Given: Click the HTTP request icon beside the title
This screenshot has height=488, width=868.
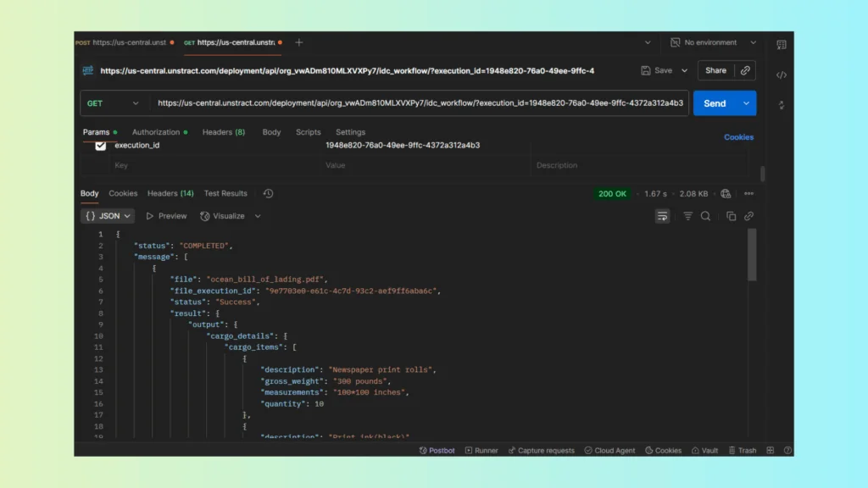Looking at the screenshot, I should tap(87, 70).
